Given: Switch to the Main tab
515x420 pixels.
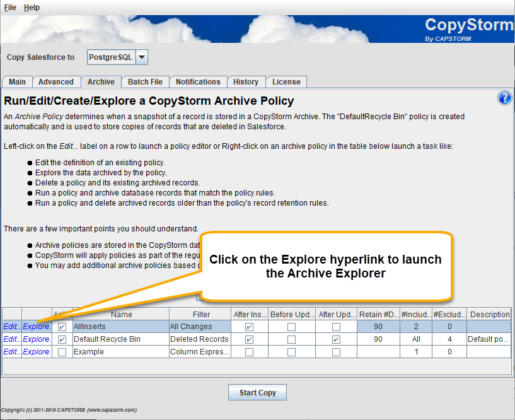Looking at the screenshot, I should tap(17, 82).
